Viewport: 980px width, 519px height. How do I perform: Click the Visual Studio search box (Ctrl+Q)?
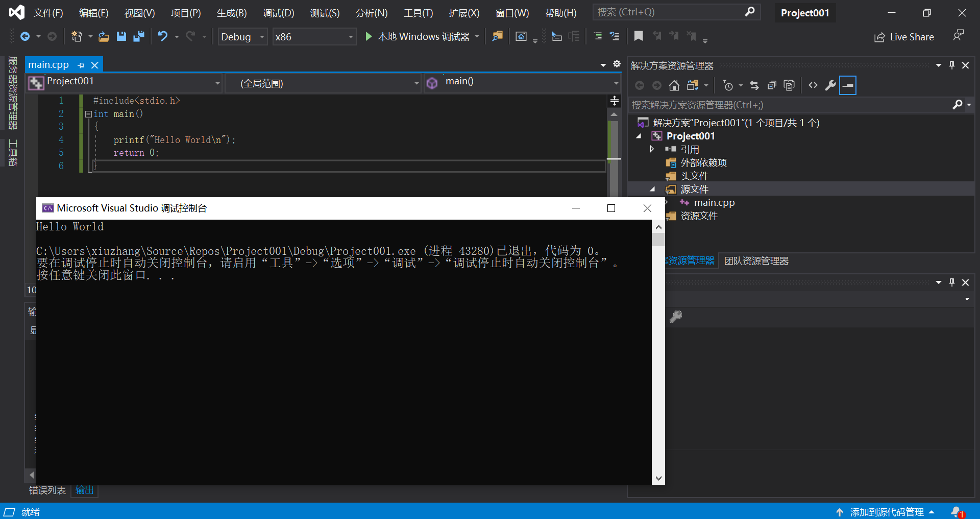click(676, 12)
